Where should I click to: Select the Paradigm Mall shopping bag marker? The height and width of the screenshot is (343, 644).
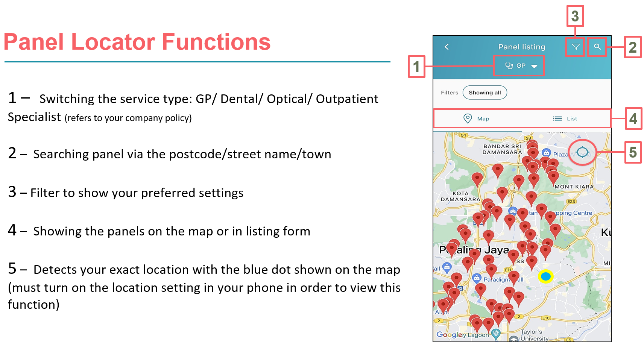477,278
